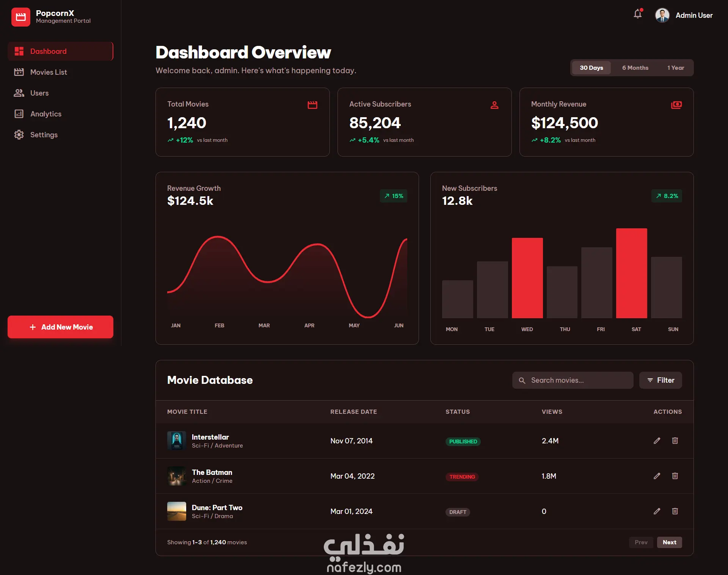Delete The Batman using trash icon
The image size is (728, 575).
tap(675, 476)
